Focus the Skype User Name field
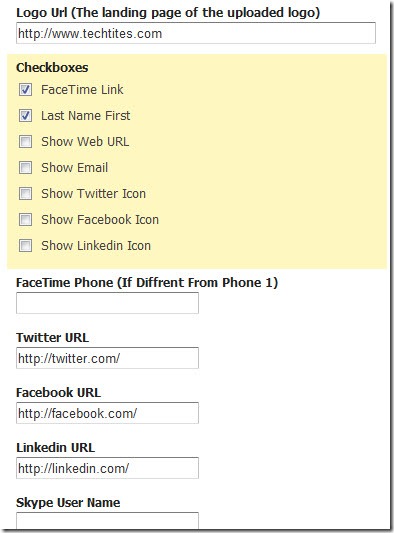Viewport: 394px width, 533px height. [x=107, y=521]
